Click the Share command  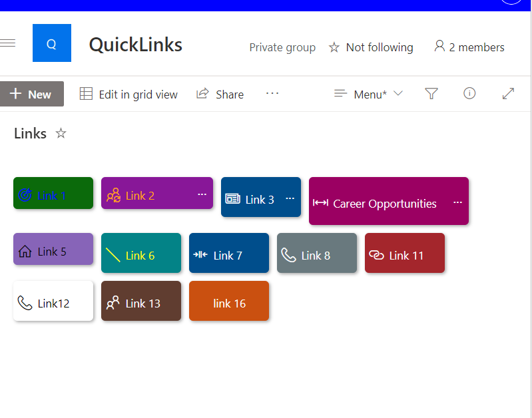(220, 94)
